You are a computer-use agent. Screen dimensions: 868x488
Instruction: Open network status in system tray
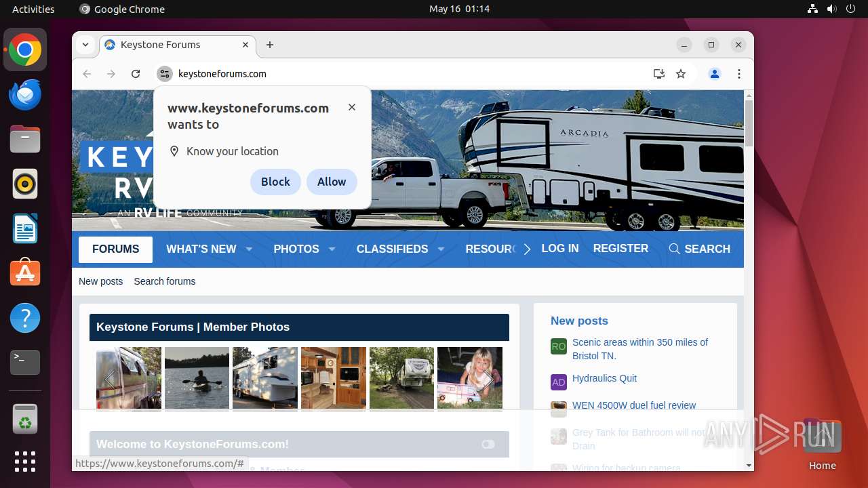pos(813,9)
